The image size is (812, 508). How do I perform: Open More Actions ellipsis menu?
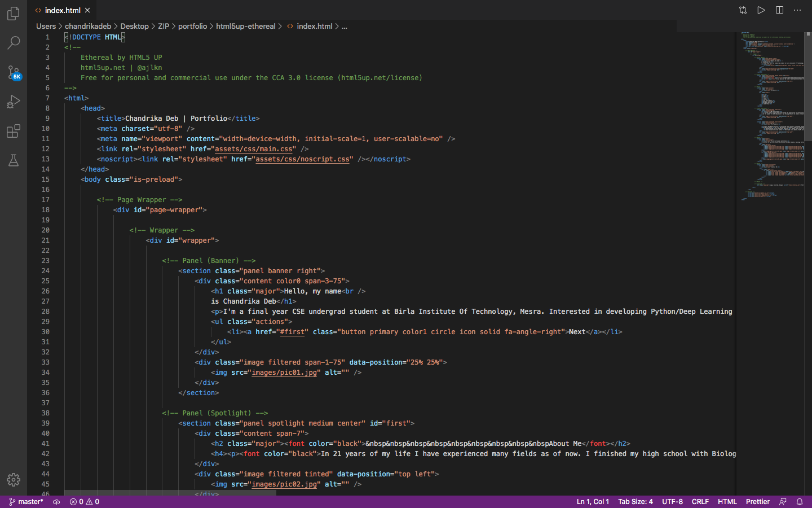pyautogui.click(x=797, y=10)
